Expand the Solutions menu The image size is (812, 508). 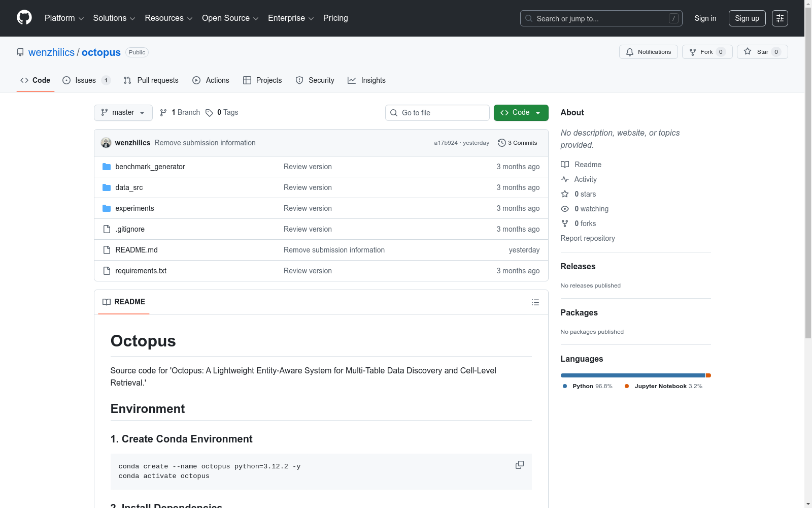[x=114, y=18]
